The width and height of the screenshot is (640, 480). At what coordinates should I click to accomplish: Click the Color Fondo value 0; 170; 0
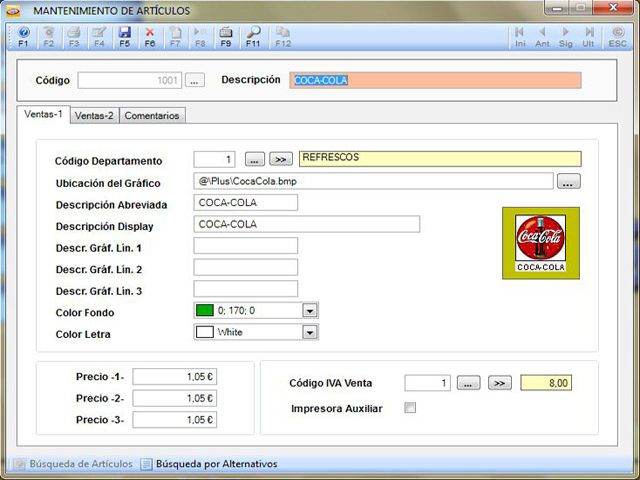click(236, 311)
